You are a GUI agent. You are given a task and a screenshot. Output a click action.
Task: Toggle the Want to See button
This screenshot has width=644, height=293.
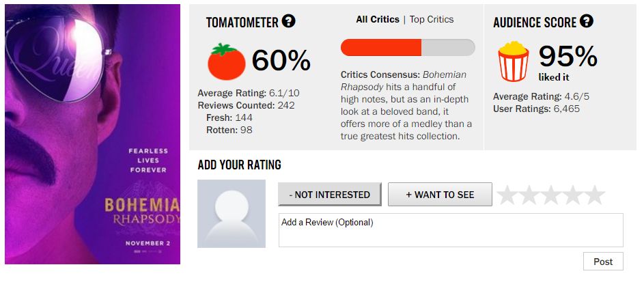(440, 195)
